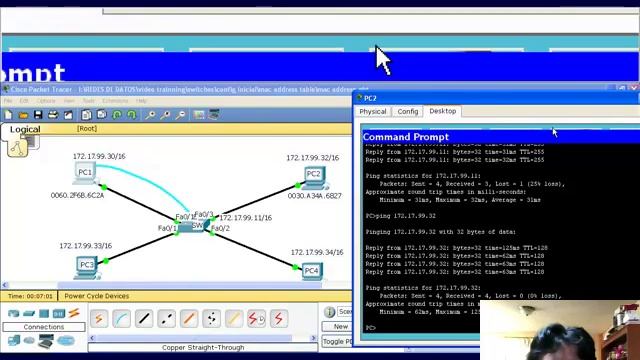Open the File menu
Image resolution: width=640 pixels, height=360 pixels.
8,101
